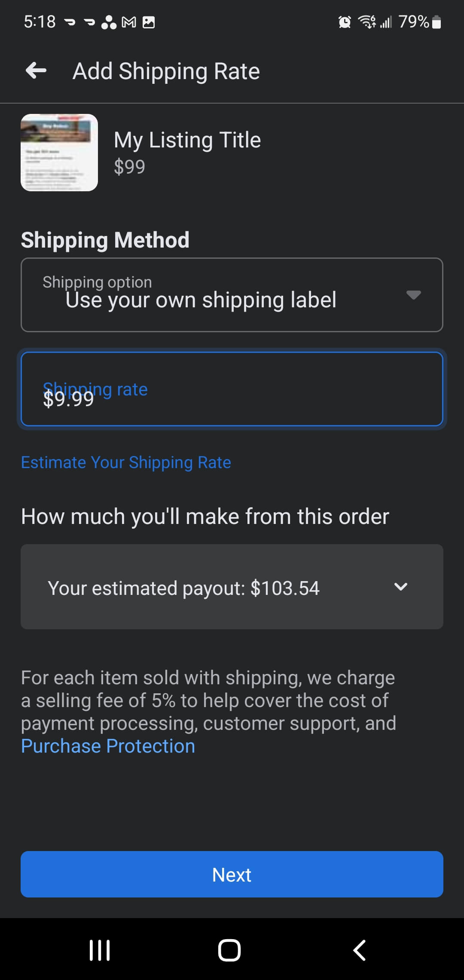Click the shipping option dropdown arrow

413,295
